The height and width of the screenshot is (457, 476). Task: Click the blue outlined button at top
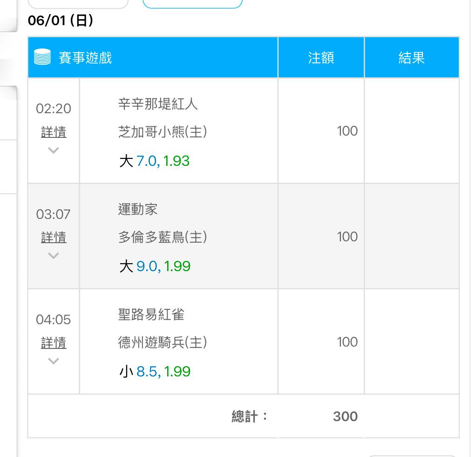192,3
